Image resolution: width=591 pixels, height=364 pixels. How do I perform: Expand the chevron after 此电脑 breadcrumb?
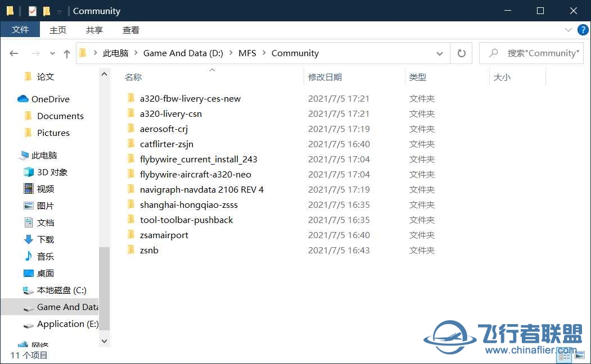(136, 53)
